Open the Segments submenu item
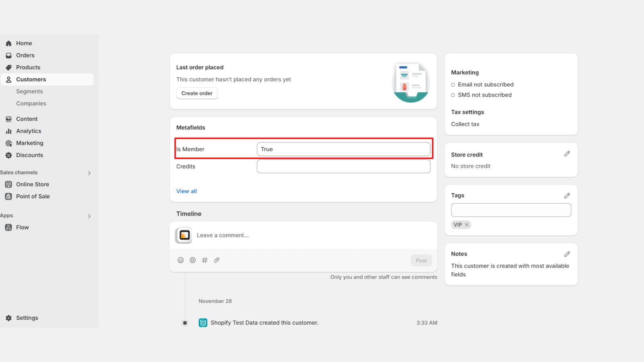 point(29,92)
